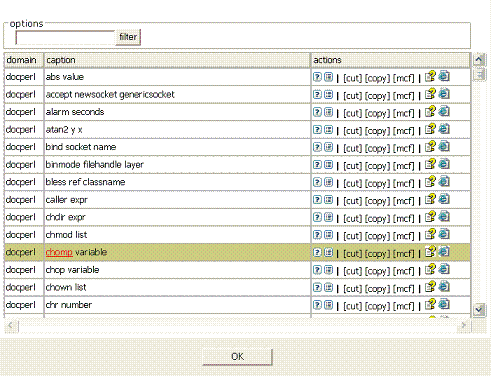Click the list details icon for bind socket name
Viewport: 491px width, 376px height.
click(x=328, y=147)
